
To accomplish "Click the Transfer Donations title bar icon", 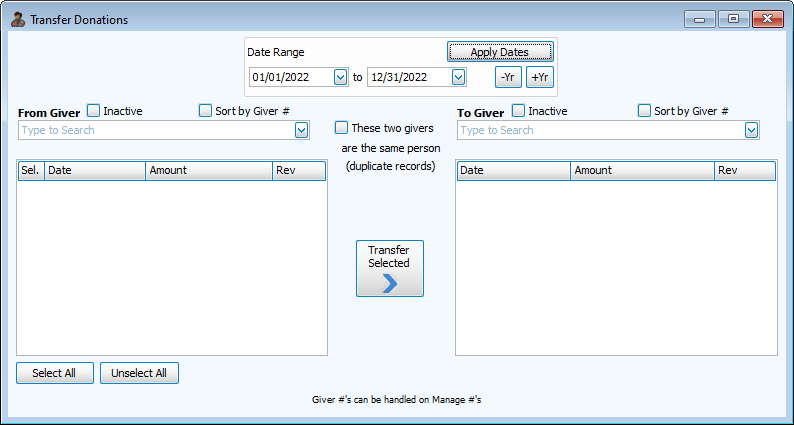I will (17, 19).
